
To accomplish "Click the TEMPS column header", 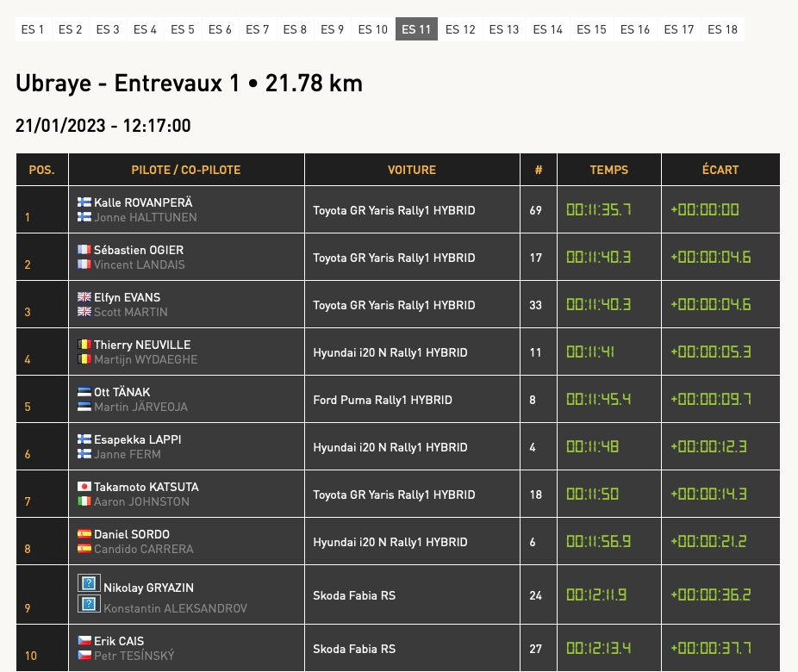I will click(609, 170).
